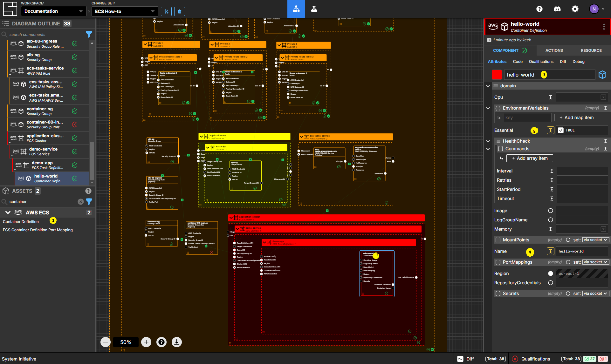Toggle PortMappings set source circle
611x364 pixels.
(568, 262)
